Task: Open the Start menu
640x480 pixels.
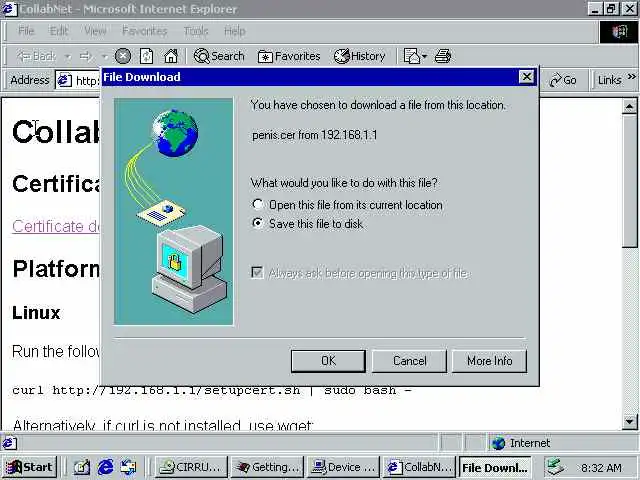Action: pyautogui.click(x=29, y=467)
